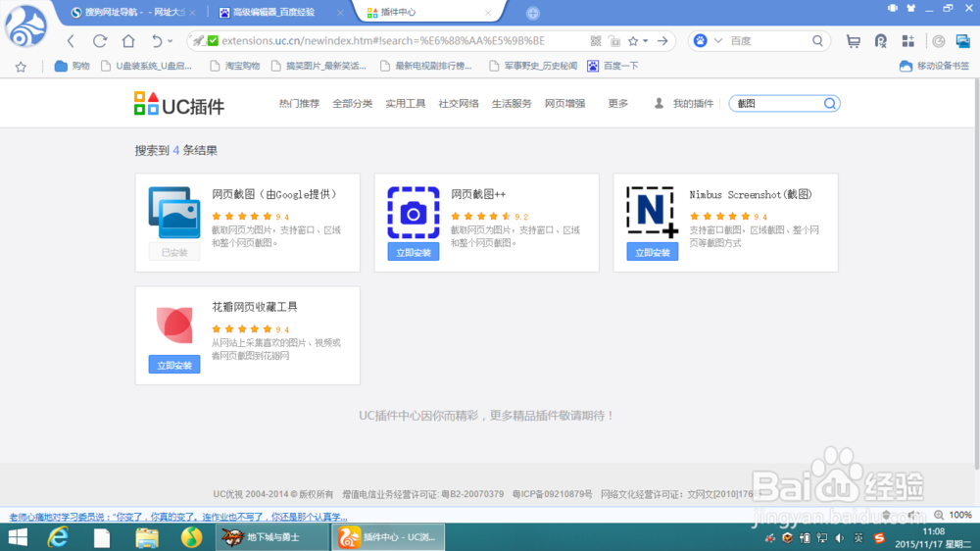Image resolution: width=980 pixels, height=551 pixels.
Task: Click the go arrow in the address bar
Action: tap(662, 41)
